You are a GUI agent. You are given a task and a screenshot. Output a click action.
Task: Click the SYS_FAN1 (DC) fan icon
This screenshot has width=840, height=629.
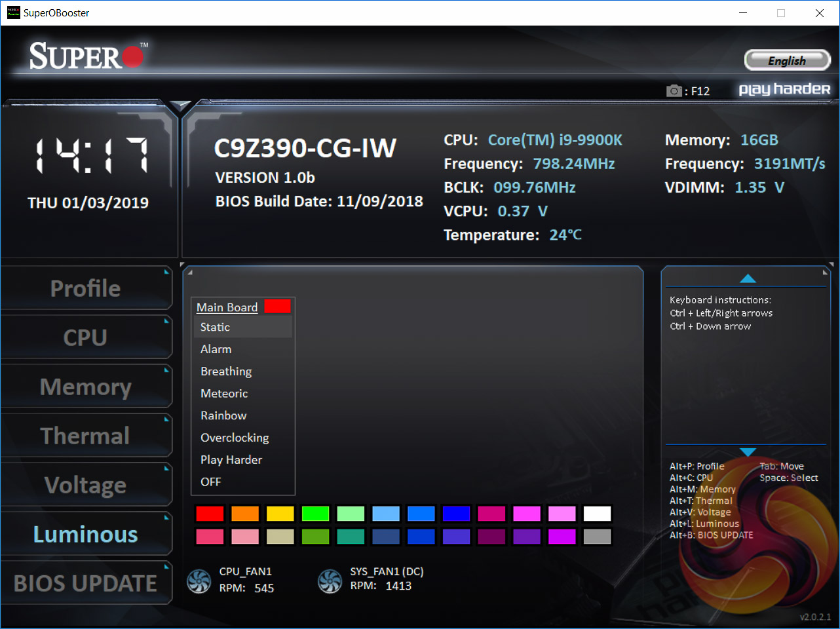330,581
